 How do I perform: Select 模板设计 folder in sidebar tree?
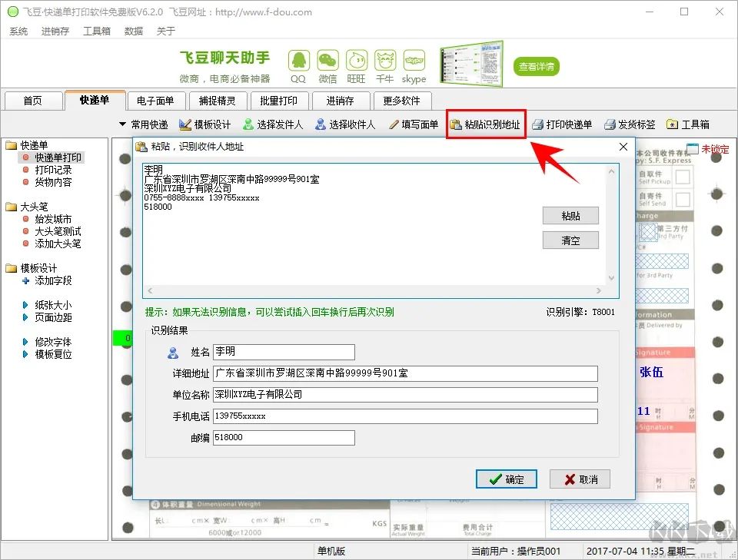pos(32,269)
